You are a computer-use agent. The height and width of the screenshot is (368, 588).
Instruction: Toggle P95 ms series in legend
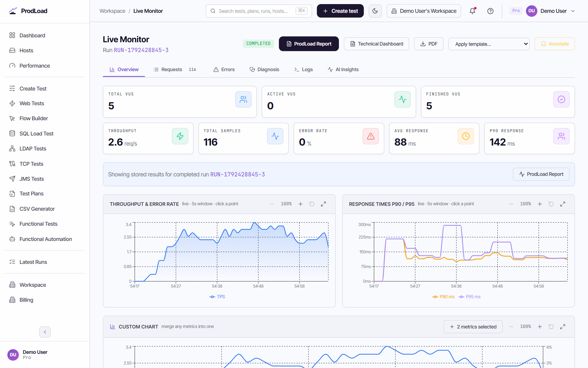[470, 297]
